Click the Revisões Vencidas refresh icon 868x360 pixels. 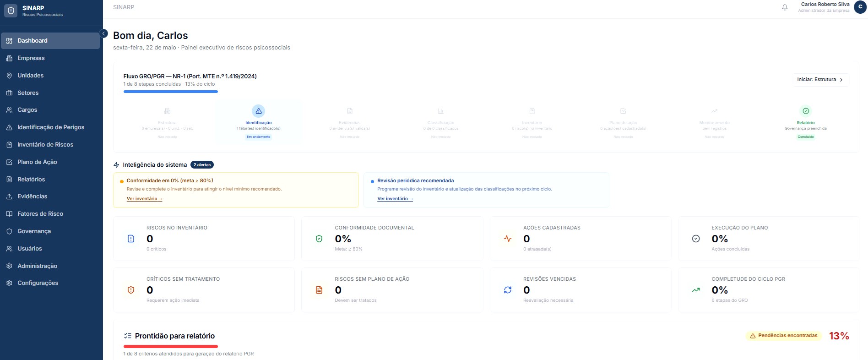click(x=508, y=290)
